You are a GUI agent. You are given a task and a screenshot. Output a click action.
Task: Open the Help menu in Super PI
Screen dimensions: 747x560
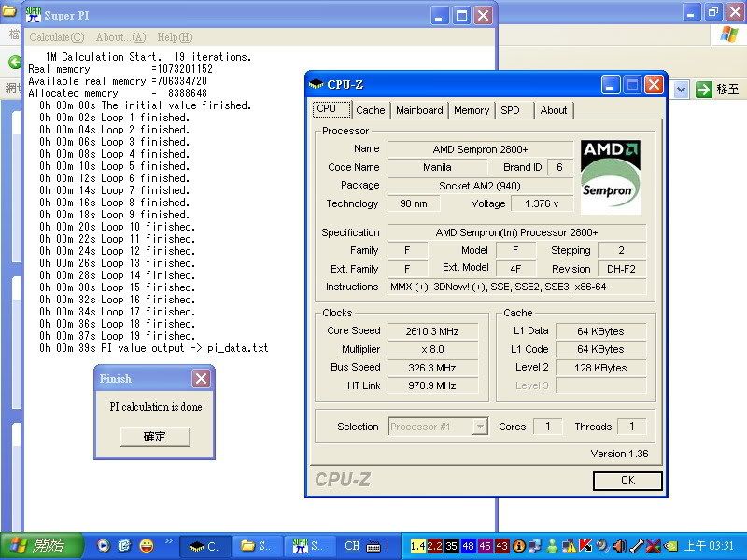point(175,37)
